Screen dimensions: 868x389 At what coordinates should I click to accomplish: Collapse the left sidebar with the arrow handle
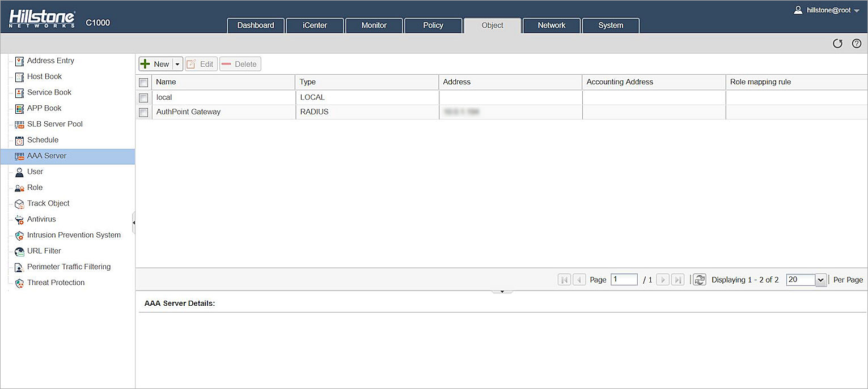[135, 223]
